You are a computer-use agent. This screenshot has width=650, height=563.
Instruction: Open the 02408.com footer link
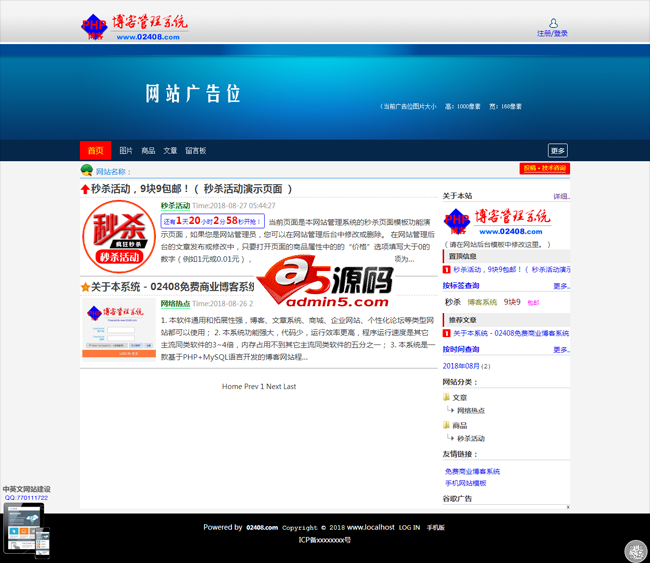(262, 527)
